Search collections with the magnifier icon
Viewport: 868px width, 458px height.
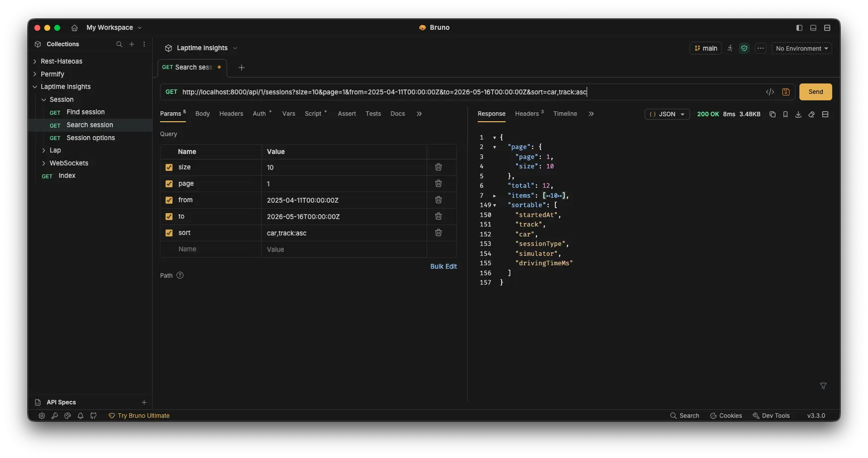(x=119, y=44)
